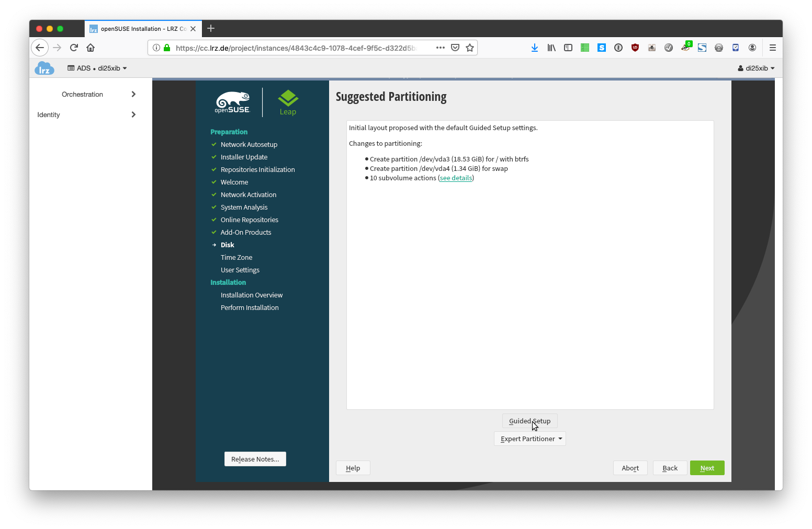Click the Firefox downloads arrow icon
The height and width of the screenshot is (529, 812).
click(534, 48)
